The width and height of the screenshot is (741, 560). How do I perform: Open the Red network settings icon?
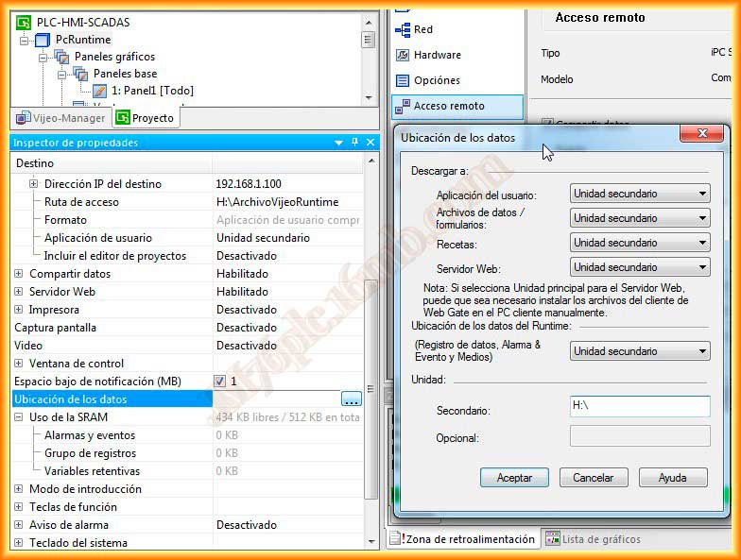403,30
